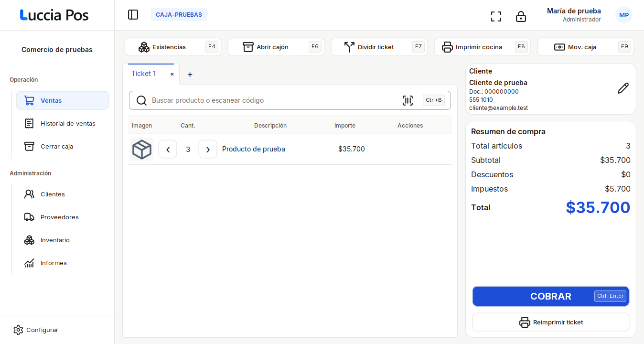The width and height of the screenshot is (644, 344).
Task: Increase quantity of Producto de prueba
Action: 208,149
